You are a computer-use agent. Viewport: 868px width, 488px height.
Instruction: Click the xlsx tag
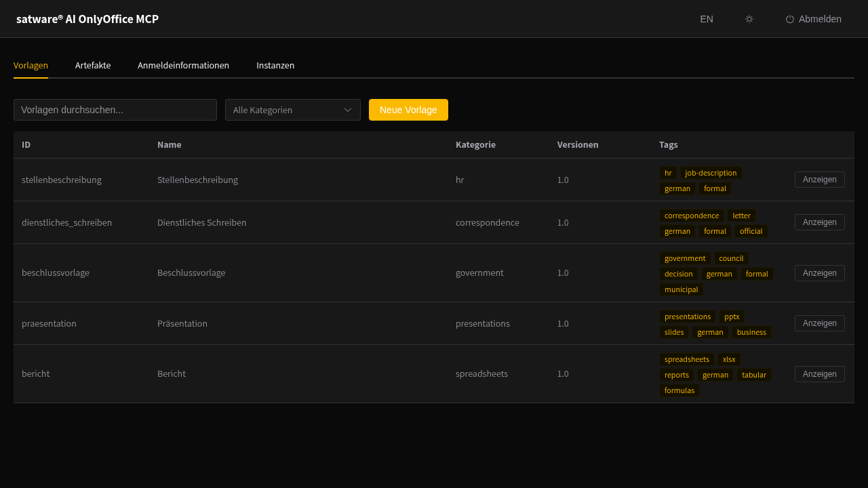(x=729, y=359)
